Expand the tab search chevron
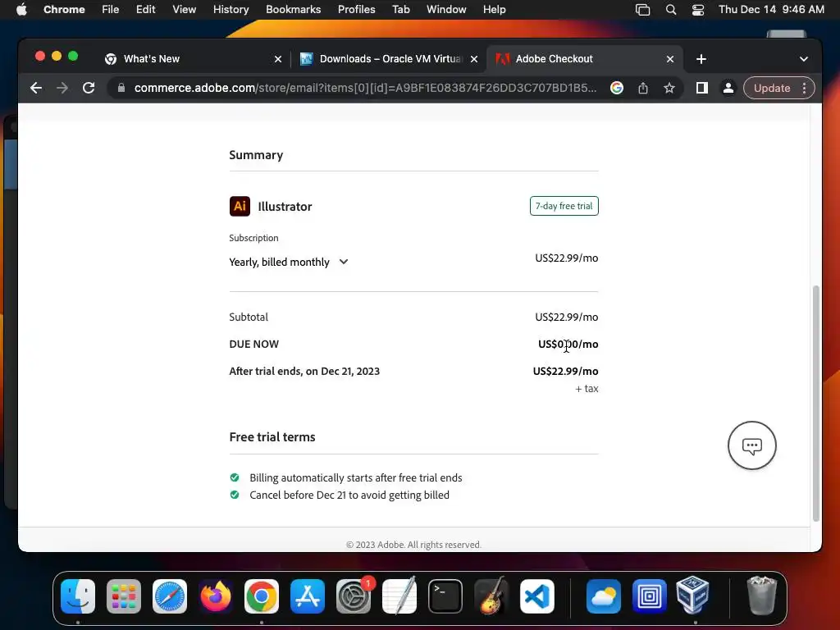Screen dimensions: 840x630 (x=804, y=59)
